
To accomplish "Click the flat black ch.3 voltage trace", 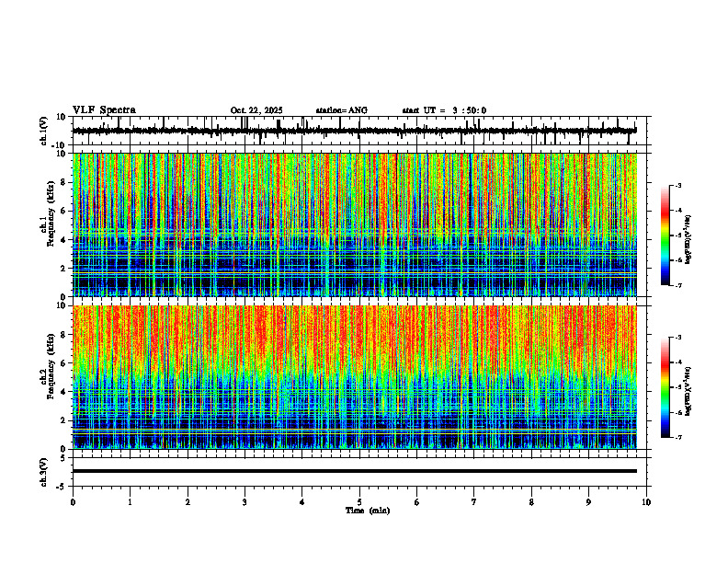I will (354, 471).
